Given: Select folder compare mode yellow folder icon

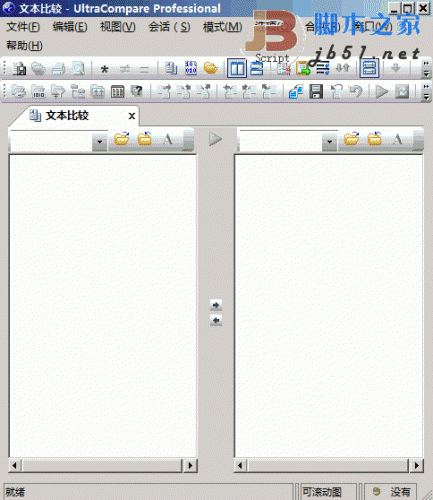Looking at the screenshot, I should (x=210, y=68).
